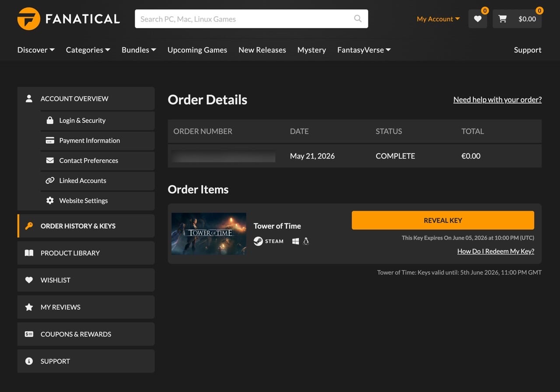Click the Windows platform icon

[296, 241]
